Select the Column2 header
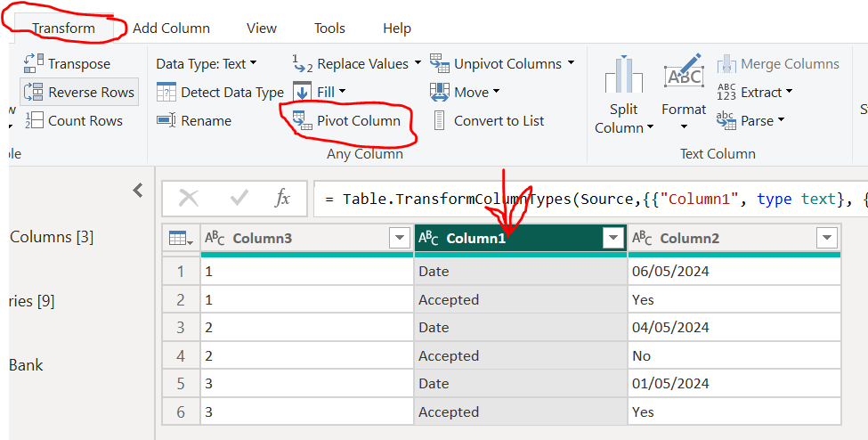 coord(734,239)
